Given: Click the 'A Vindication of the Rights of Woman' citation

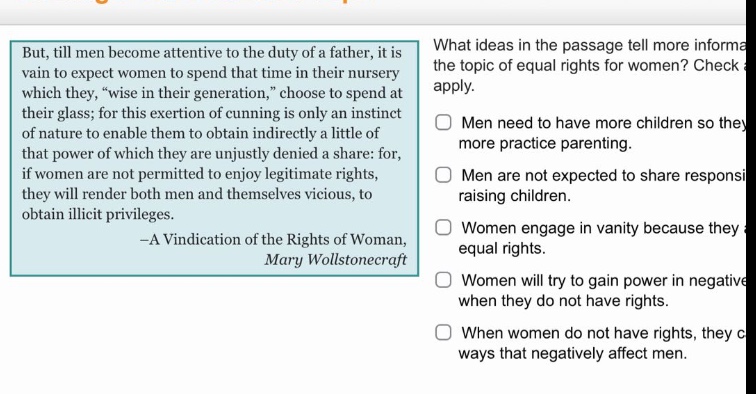Looking at the screenshot, I should tap(273, 240).
